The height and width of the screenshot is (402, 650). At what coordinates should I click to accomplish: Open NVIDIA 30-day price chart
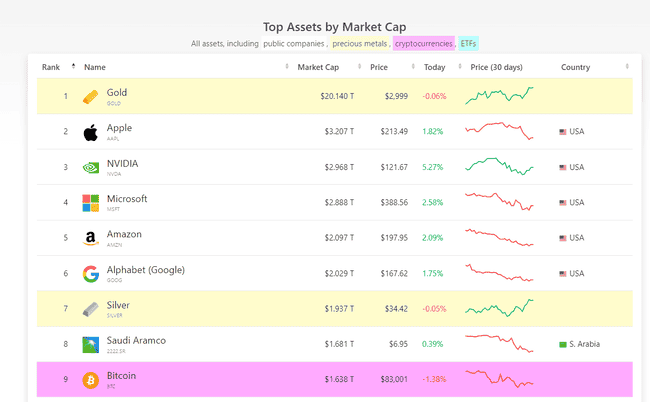[x=500, y=167]
